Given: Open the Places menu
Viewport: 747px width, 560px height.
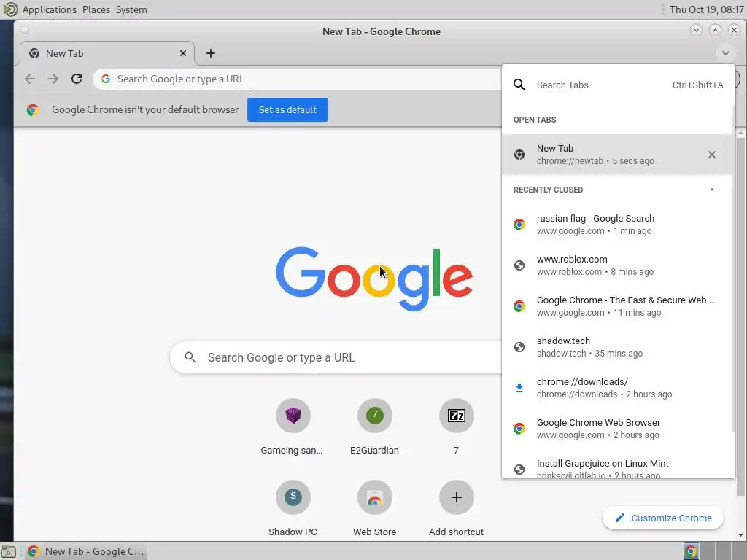Looking at the screenshot, I should pos(96,9).
